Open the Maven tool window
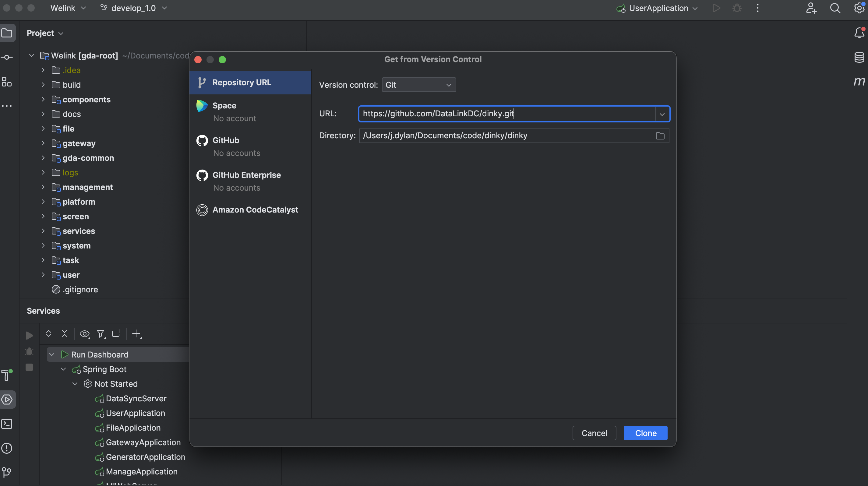The height and width of the screenshot is (486, 868). click(x=859, y=81)
